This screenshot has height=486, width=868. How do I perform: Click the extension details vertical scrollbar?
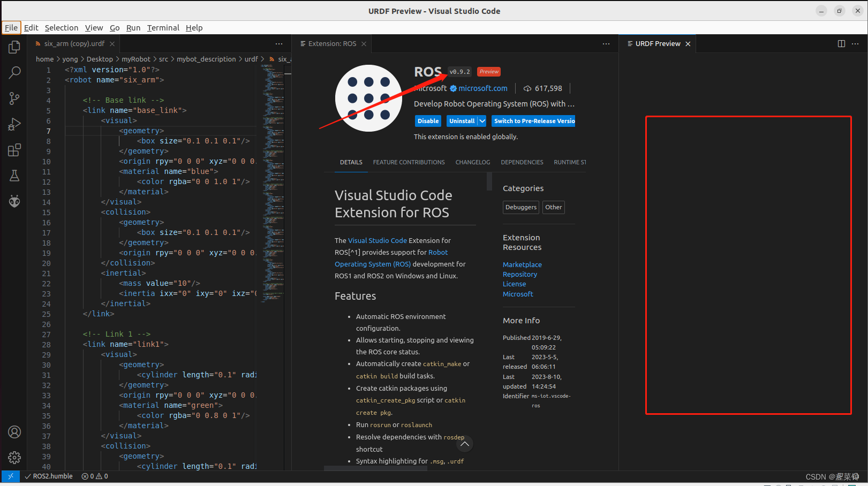tap(489, 182)
